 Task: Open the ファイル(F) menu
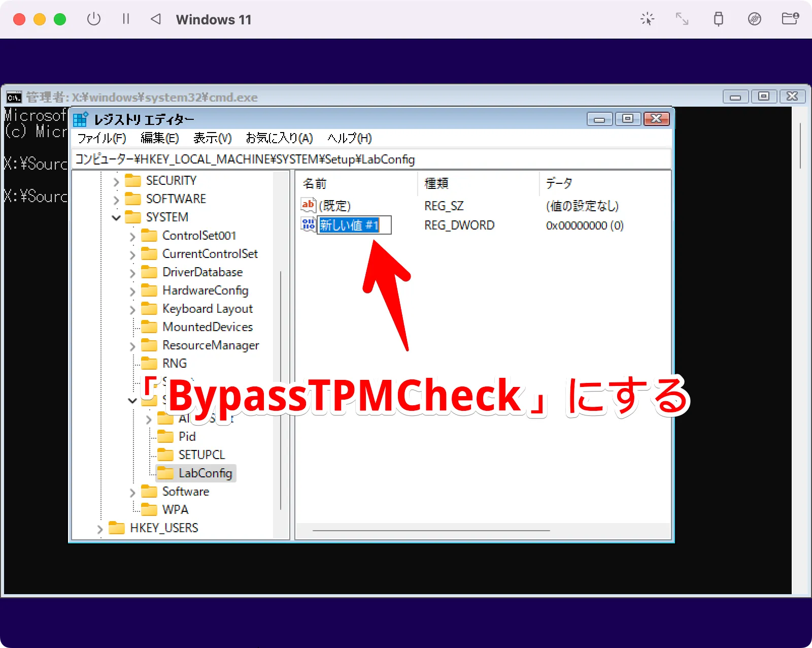(x=101, y=138)
